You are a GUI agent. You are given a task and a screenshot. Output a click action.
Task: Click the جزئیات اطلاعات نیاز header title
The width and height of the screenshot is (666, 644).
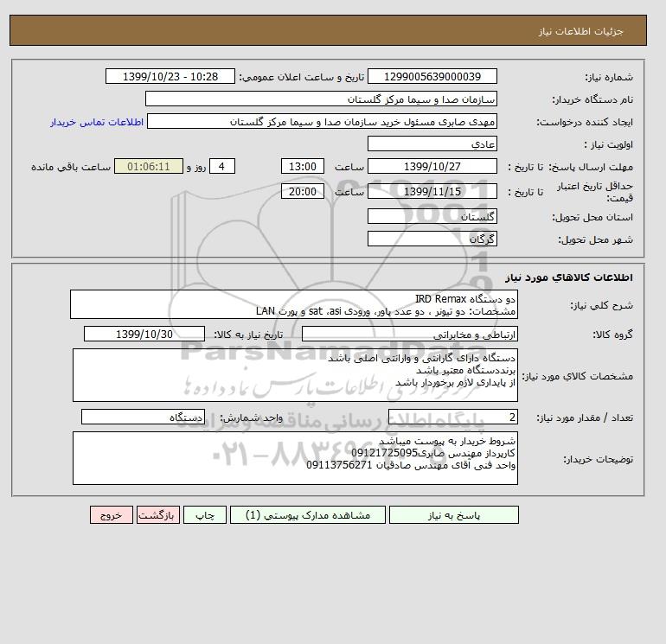click(581, 31)
